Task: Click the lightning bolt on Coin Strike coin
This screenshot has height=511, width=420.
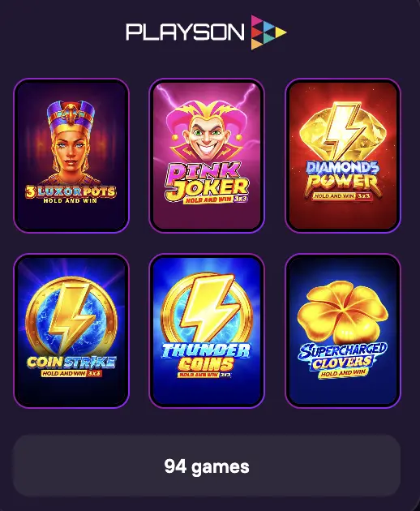Action: click(x=72, y=316)
